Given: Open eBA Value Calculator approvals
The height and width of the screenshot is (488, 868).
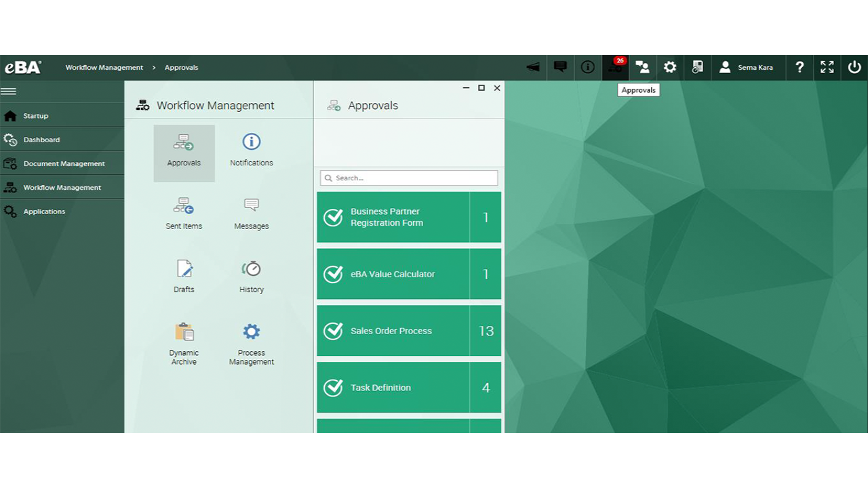Looking at the screenshot, I should coord(409,274).
